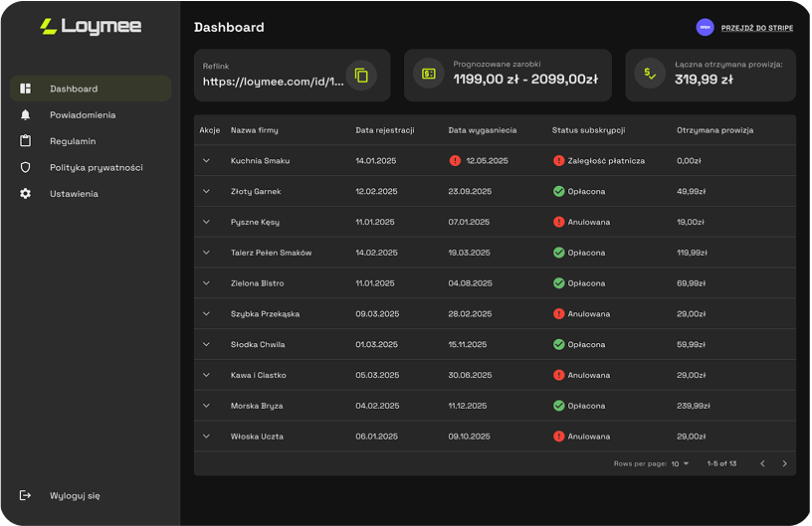Viewport: 812px width, 526px height.
Task: Click the forecasted earnings money icon
Action: 429,74
